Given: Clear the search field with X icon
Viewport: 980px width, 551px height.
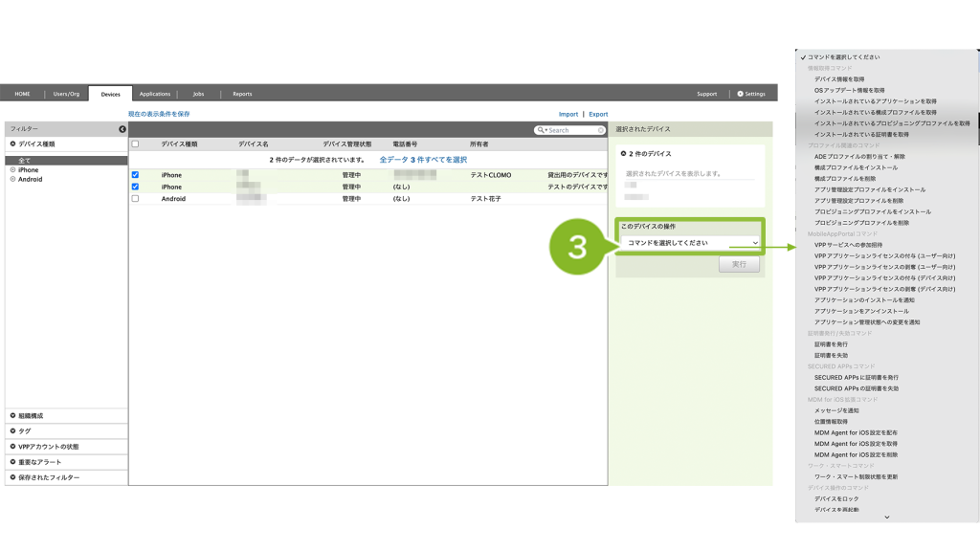Looking at the screenshot, I should tap(601, 130).
